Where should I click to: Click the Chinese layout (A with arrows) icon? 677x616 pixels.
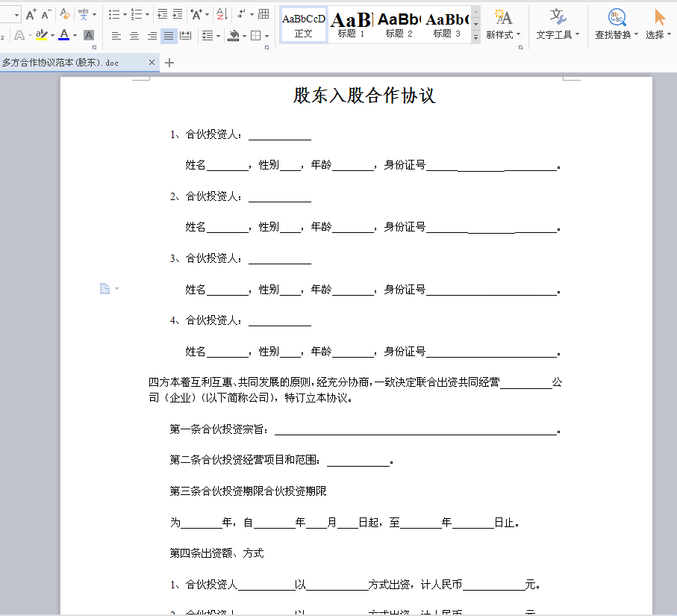tap(197, 15)
